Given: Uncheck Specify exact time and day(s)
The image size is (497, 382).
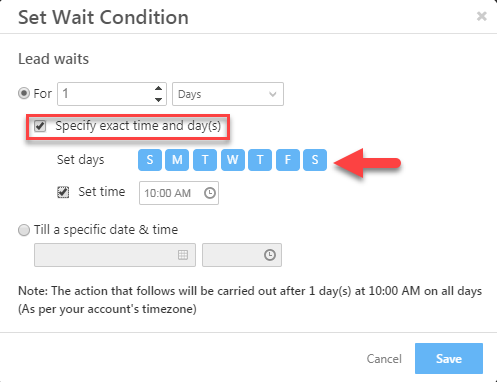Looking at the screenshot, I should point(40,126).
